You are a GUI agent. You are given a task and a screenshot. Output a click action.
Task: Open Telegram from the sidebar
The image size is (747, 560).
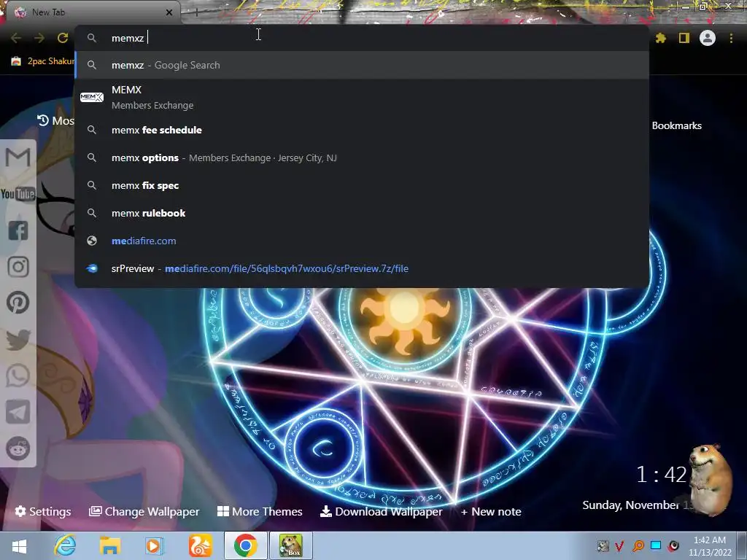pos(18,412)
